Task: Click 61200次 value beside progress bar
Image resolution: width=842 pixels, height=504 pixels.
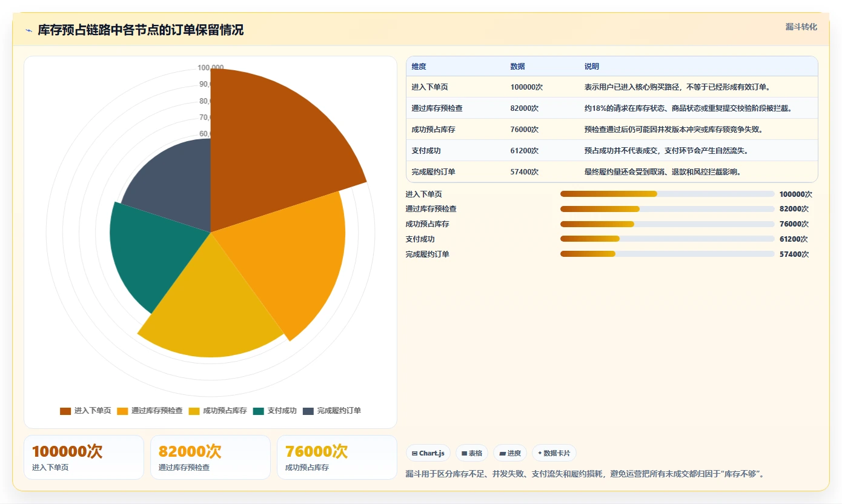Action: [x=794, y=239]
